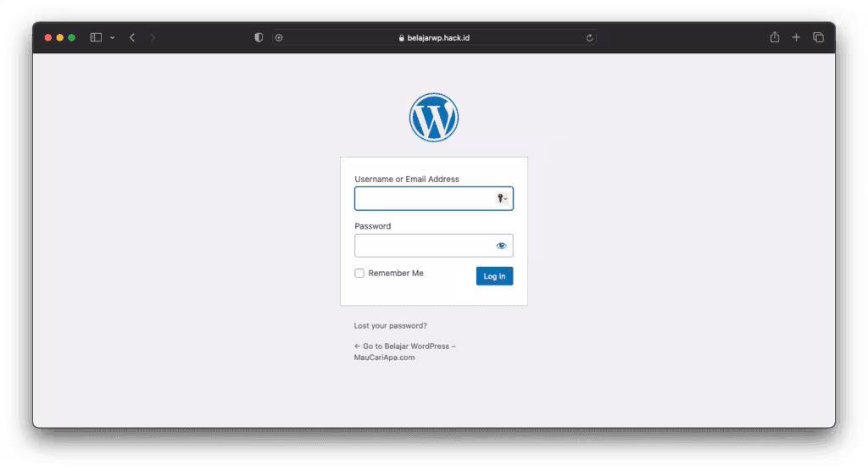The width and height of the screenshot is (868, 471).
Task: Click the Username or Email Address label
Action: [x=407, y=180]
